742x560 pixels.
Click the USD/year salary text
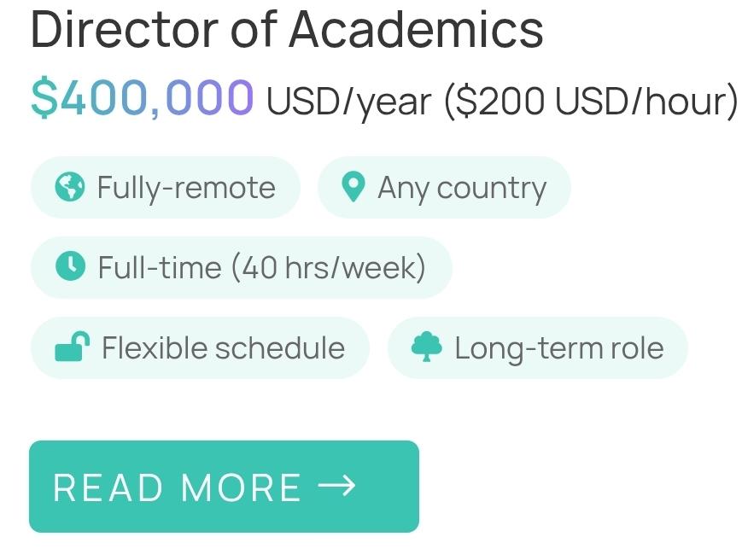[349, 102]
